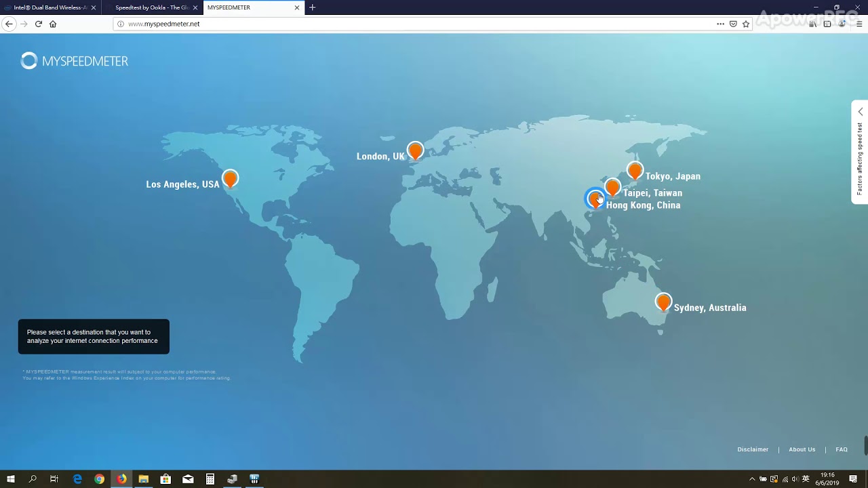The height and width of the screenshot is (488, 868).
Task: Open the Firefox account menu
Action: 842,24
